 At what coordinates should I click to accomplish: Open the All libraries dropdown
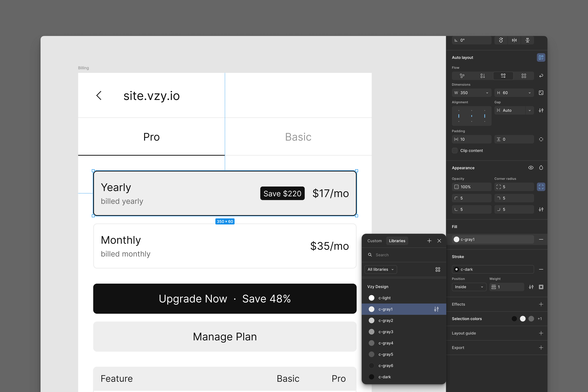pyautogui.click(x=381, y=269)
